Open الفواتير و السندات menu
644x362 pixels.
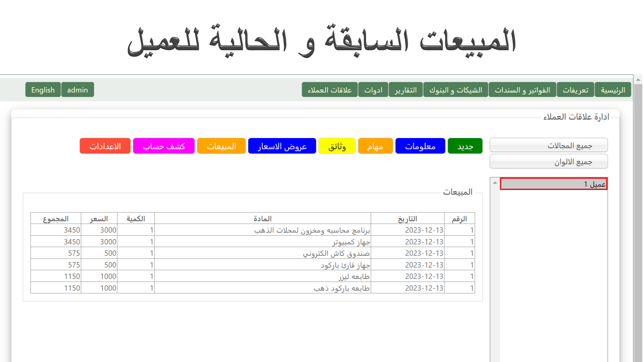tap(522, 90)
